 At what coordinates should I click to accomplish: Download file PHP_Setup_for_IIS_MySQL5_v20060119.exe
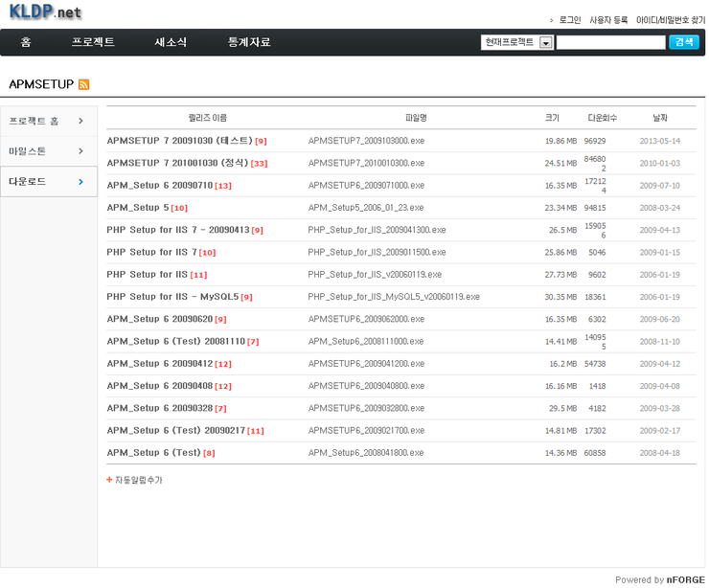[x=394, y=297]
